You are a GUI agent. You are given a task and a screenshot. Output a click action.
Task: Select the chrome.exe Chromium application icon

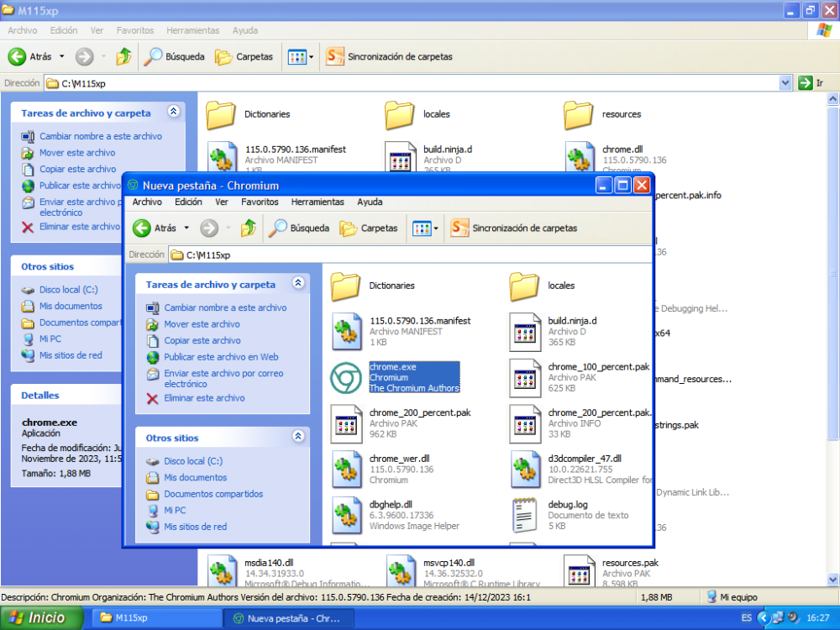point(345,378)
